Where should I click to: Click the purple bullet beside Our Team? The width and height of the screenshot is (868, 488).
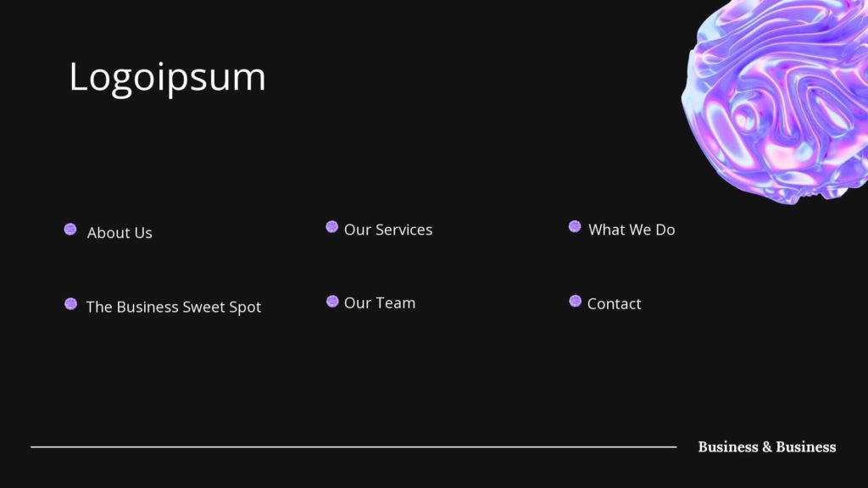point(332,301)
